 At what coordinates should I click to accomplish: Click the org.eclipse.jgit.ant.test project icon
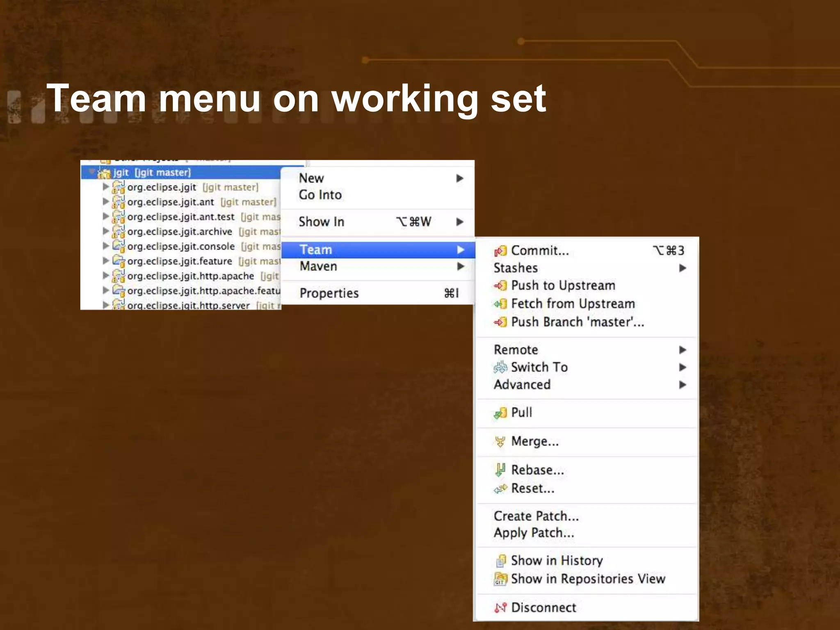[x=119, y=217]
